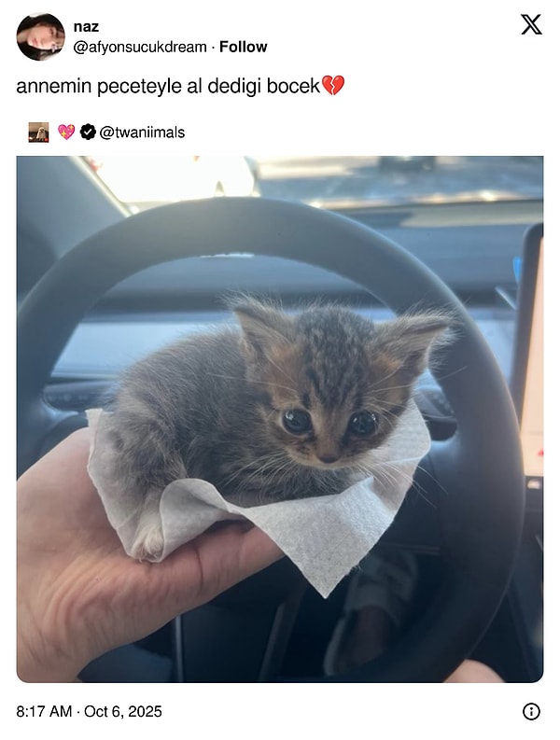Viewport: 560px width, 740px height.
Task: Click the verified badge beside @twaniimals
Action: click(x=88, y=133)
